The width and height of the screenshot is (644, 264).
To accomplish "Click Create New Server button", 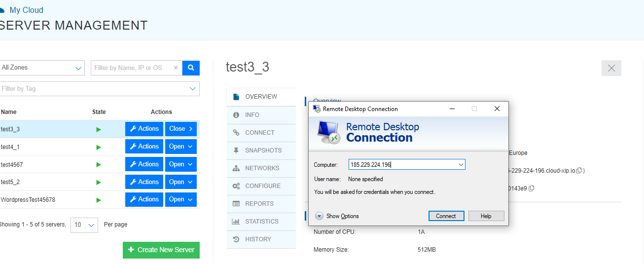I will (161, 250).
